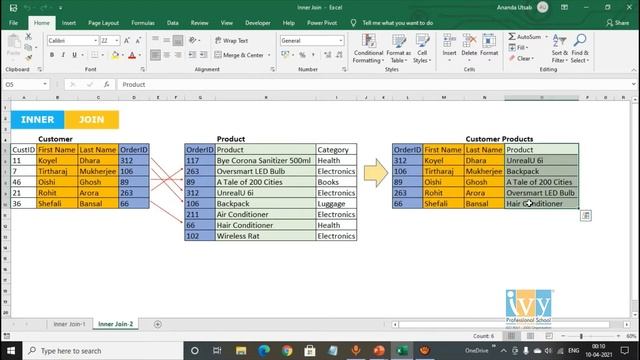The width and height of the screenshot is (640, 360).
Task: Open Chrome from the taskbar
Action: point(287,351)
